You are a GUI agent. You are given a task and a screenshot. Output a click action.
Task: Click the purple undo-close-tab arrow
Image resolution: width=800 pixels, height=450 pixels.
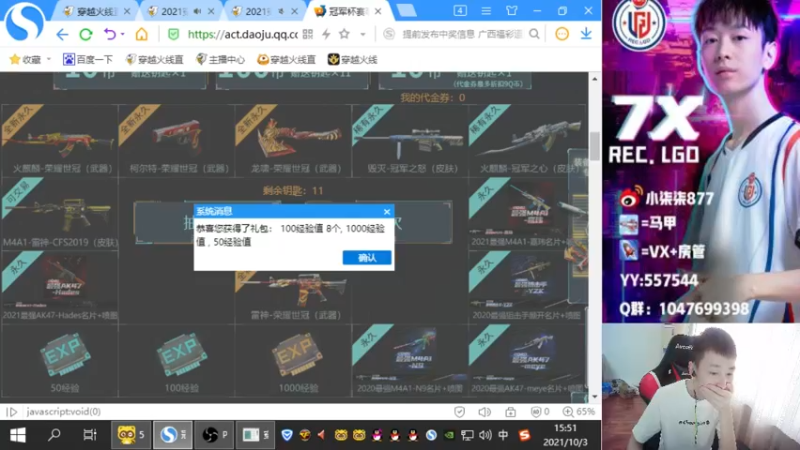point(110,34)
